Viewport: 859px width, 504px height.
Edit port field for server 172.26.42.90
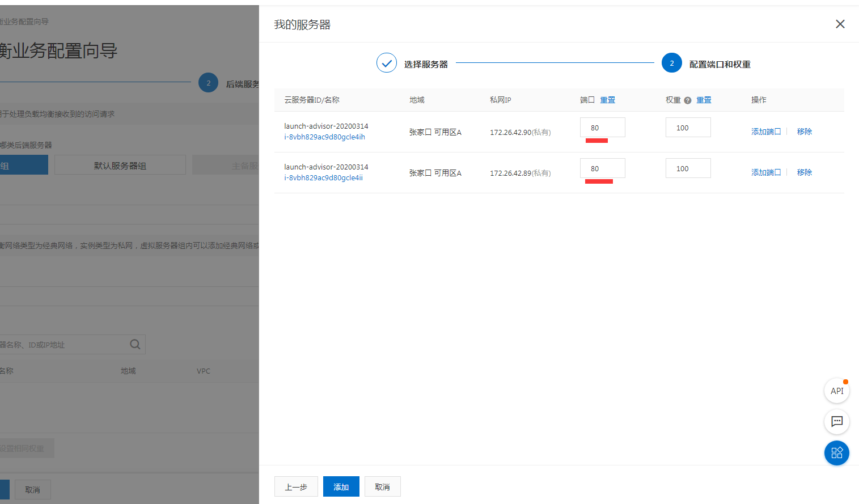click(603, 128)
